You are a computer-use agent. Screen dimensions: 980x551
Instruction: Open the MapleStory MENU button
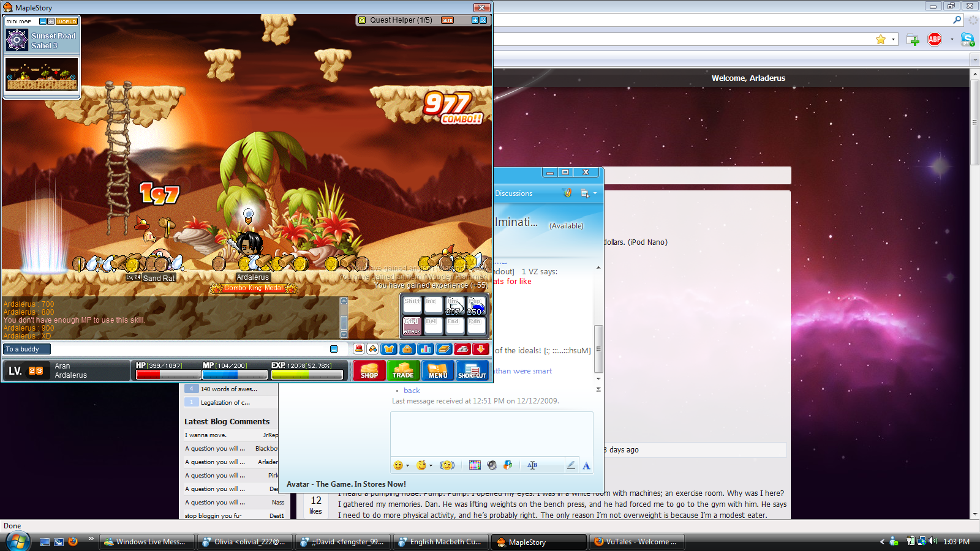[x=437, y=370]
